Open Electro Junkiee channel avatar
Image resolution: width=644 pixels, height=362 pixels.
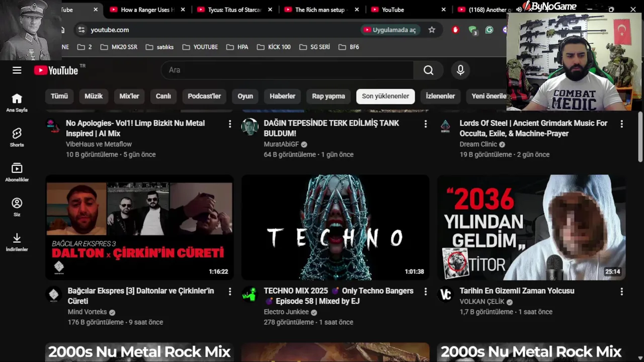250,294
